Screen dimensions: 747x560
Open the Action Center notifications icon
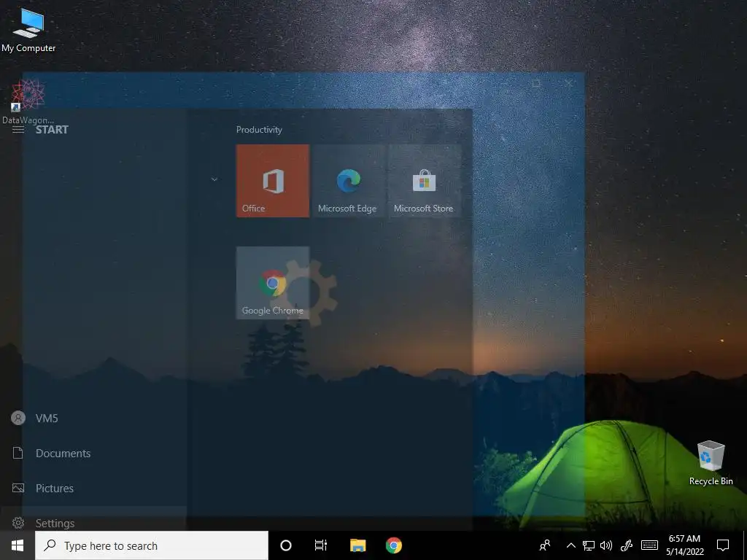tap(723, 545)
